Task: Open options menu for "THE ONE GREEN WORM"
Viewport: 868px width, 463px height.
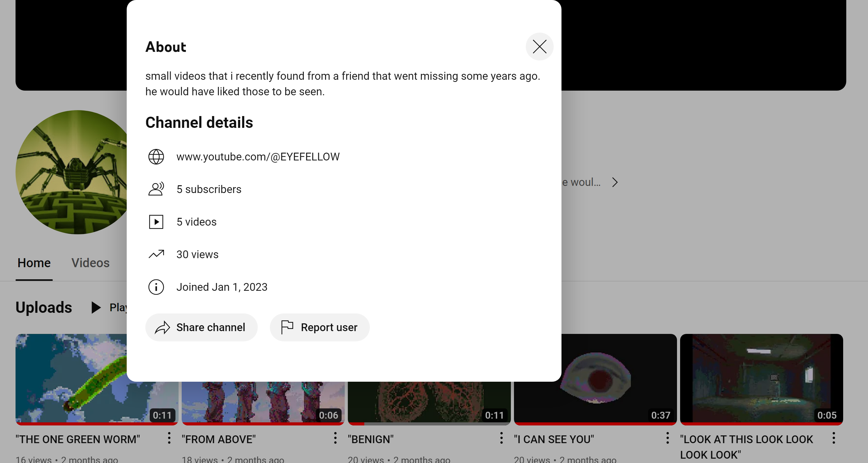Action: (169, 438)
